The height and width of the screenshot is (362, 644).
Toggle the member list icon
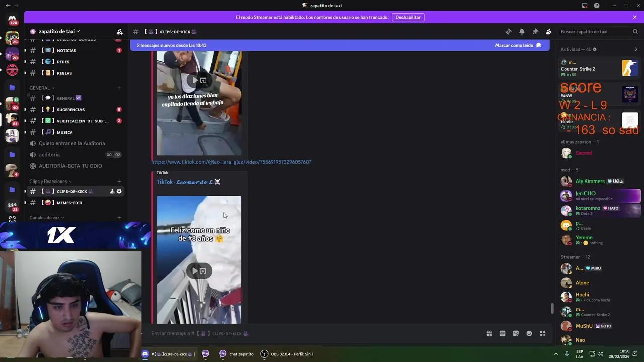pos(549,32)
